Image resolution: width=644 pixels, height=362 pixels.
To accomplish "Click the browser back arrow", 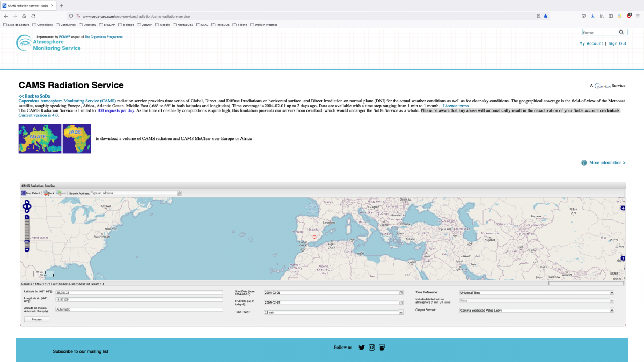I will [x=6, y=16].
